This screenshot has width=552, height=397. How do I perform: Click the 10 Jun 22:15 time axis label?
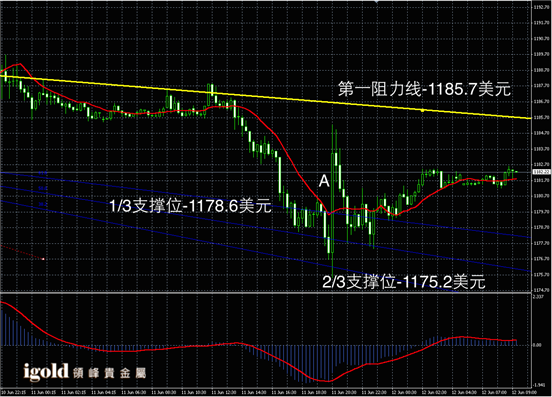pos(13,392)
